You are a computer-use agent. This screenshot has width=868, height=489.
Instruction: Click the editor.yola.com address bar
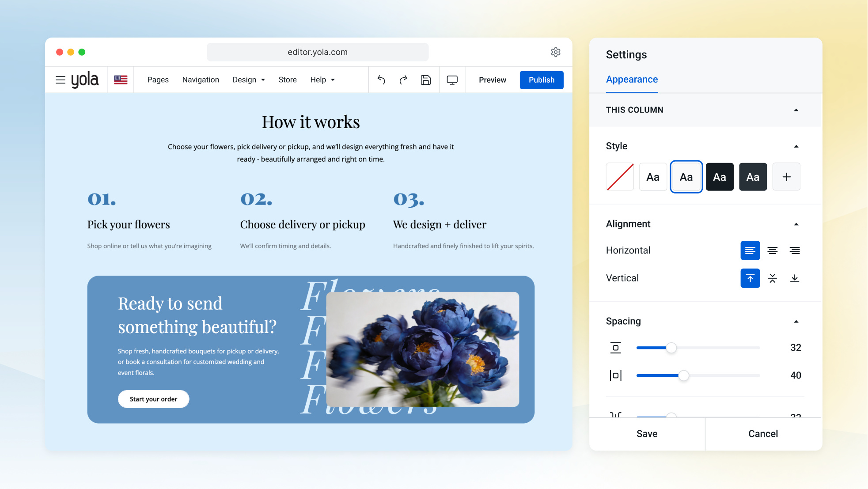point(318,52)
